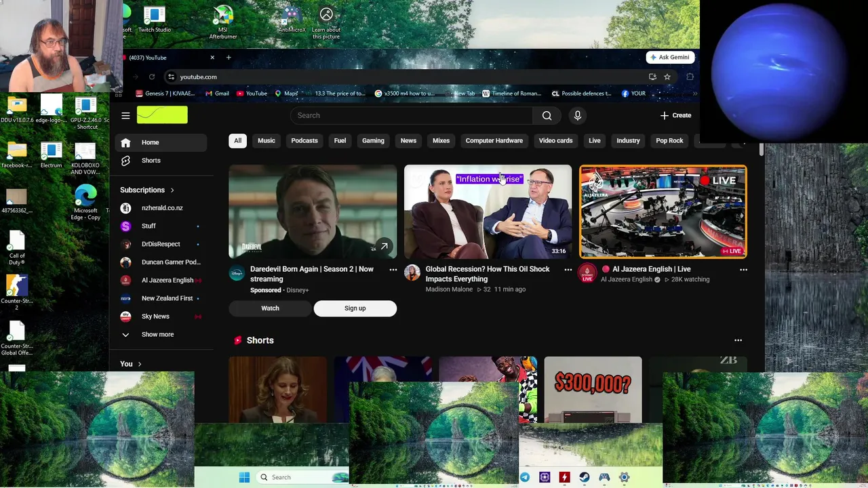The height and width of the screenshot is (488, 868).
Task: Open Twitch Studio desktop icon
Action: click(155, 20)
